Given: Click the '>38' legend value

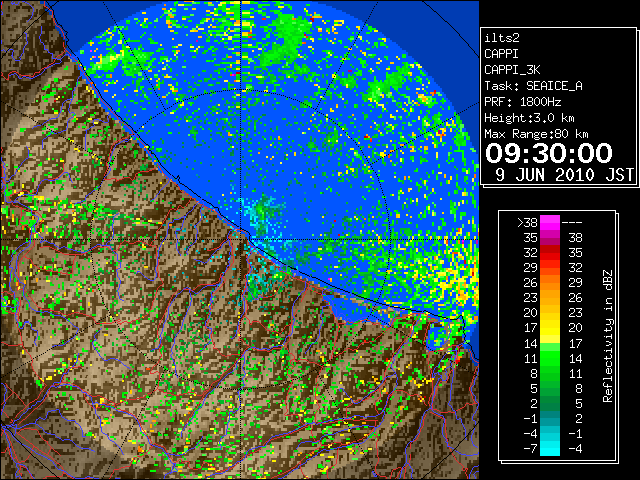Looking at the screenshot, I should click(x=527, y=223).
